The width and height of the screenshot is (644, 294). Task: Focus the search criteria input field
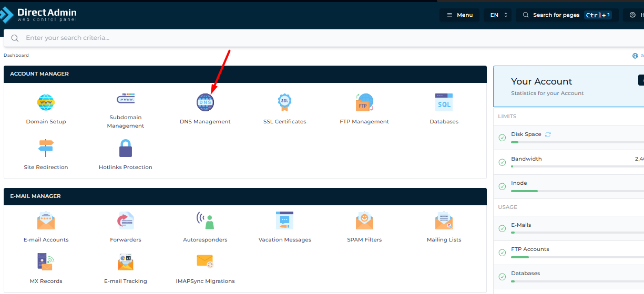click(x=323, y=38)
